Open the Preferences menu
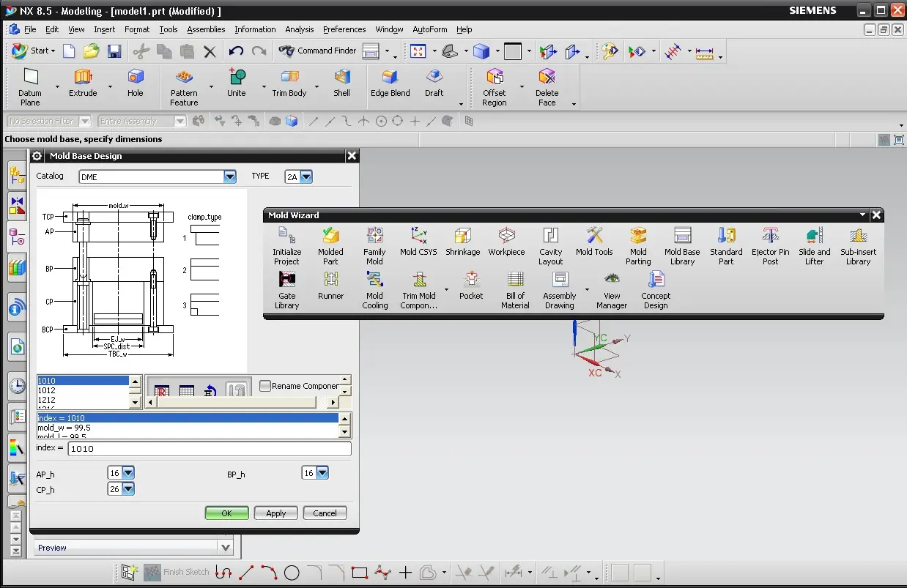This screenshot has width=907, height=588. [x=344, y=30]
